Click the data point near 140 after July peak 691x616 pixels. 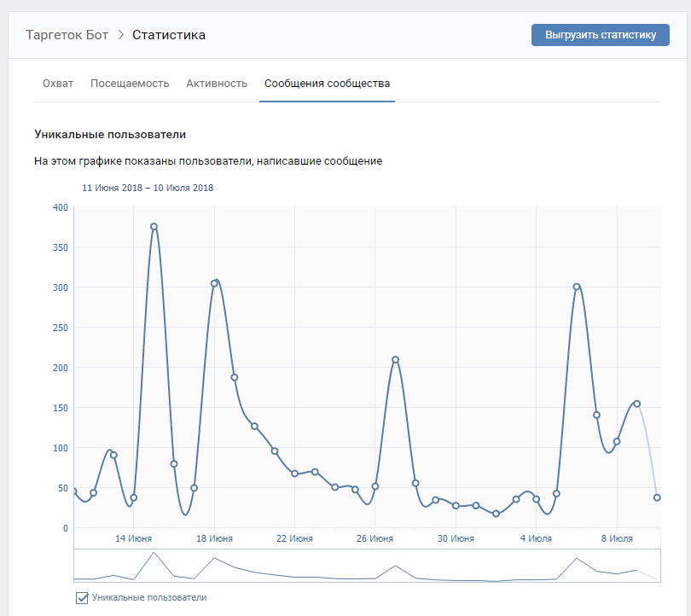tap(596, 416)
